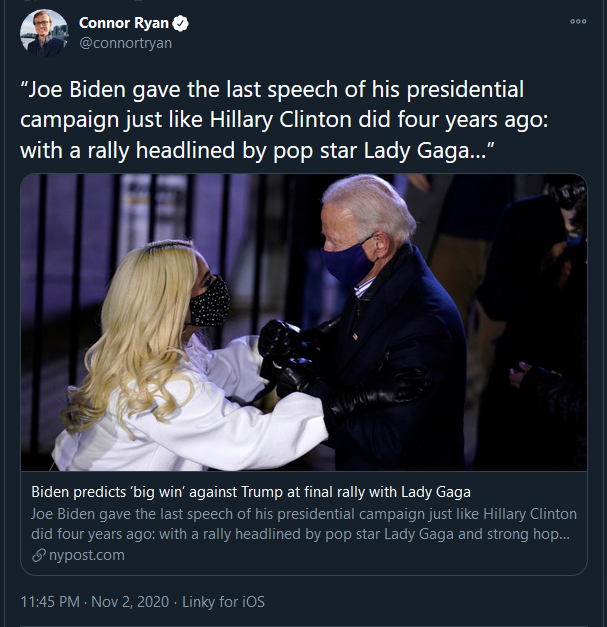Click the black gloved hands in the photo
Screen dimensions: 607x627
[290, 355]
